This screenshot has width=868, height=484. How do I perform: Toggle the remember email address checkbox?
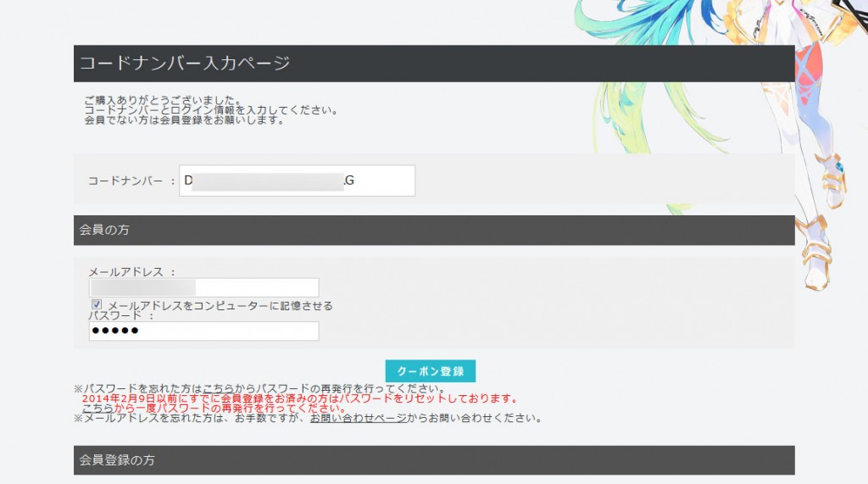[x=97, y=304]
